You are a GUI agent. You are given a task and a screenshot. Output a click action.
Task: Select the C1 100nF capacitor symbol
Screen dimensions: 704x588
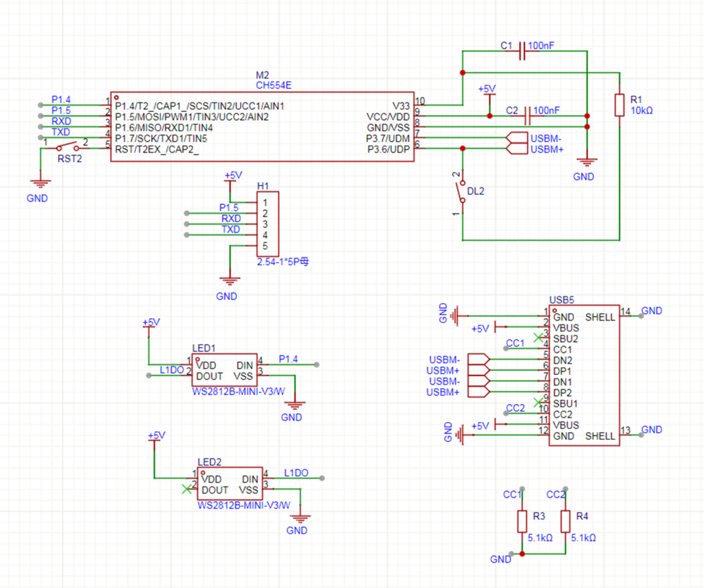point(522,51)
